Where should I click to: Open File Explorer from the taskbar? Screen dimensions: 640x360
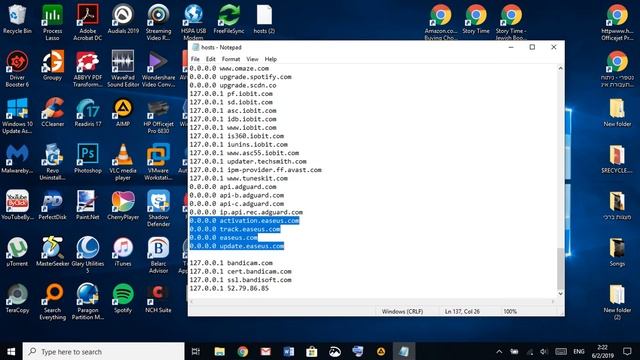[220, 351]
